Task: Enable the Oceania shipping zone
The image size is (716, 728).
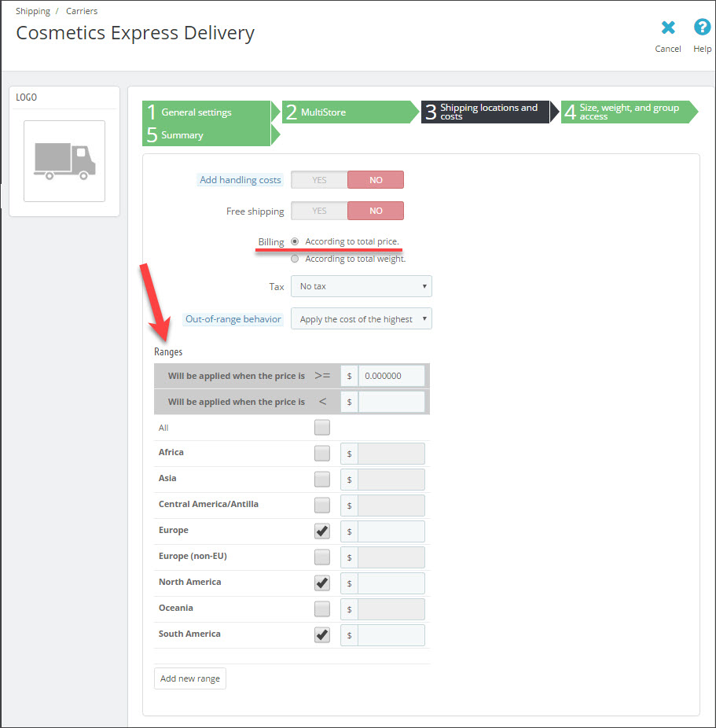Action: (x=321, y=609)
